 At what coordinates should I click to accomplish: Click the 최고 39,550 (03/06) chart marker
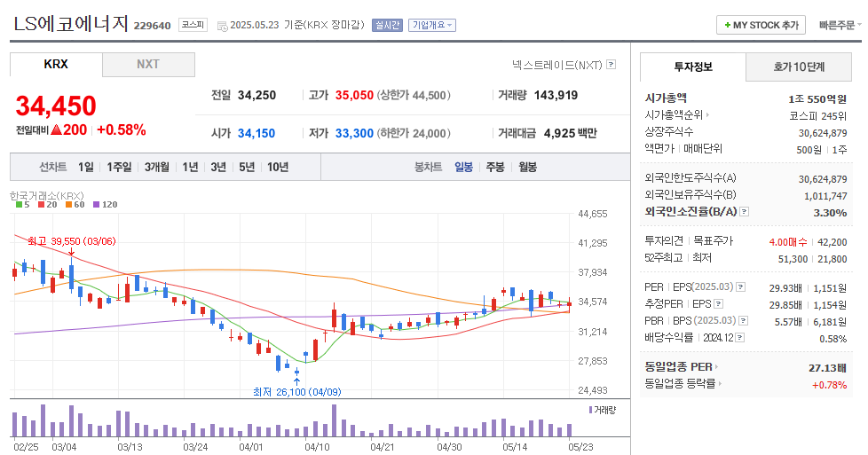click(x=71, y=241)
